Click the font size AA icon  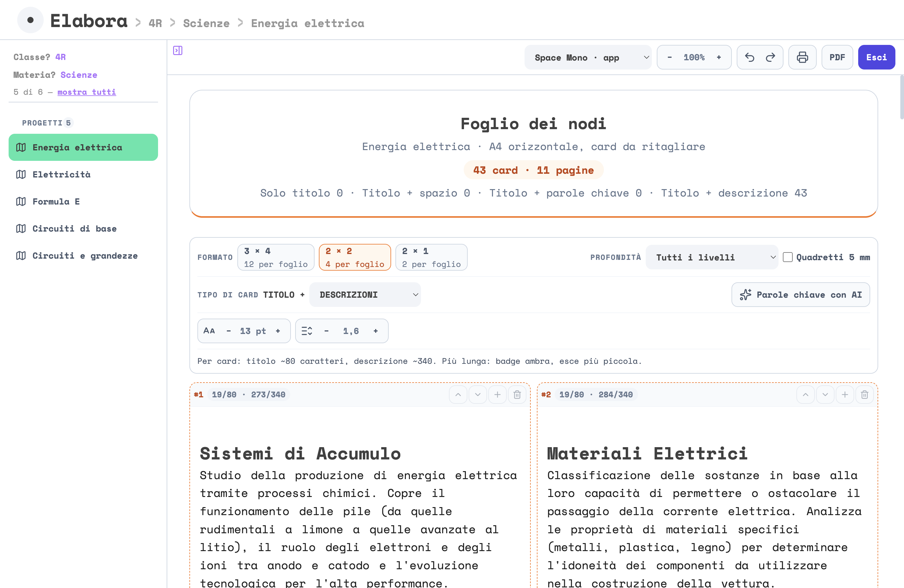tap(209, 331)
